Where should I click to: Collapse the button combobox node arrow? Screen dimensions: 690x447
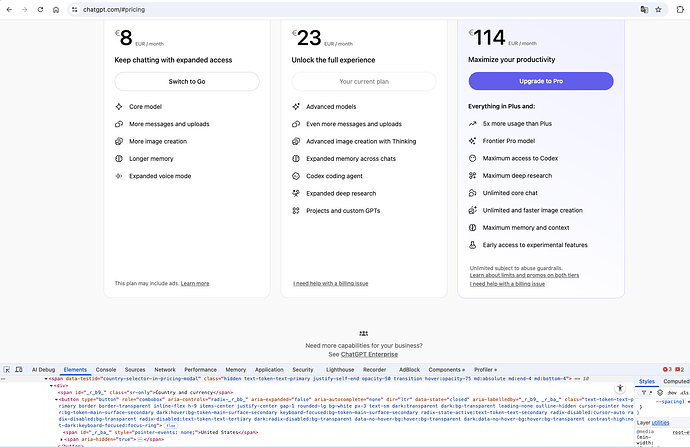coord(56,399)
